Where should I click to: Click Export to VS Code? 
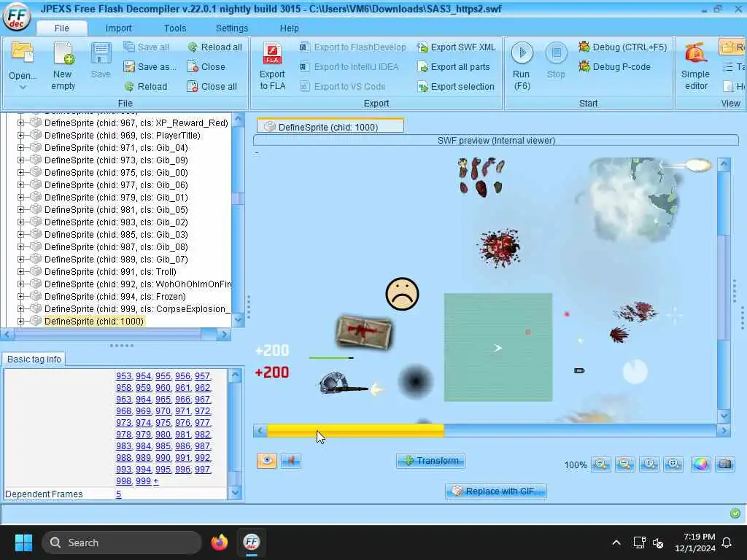[343, 86]
